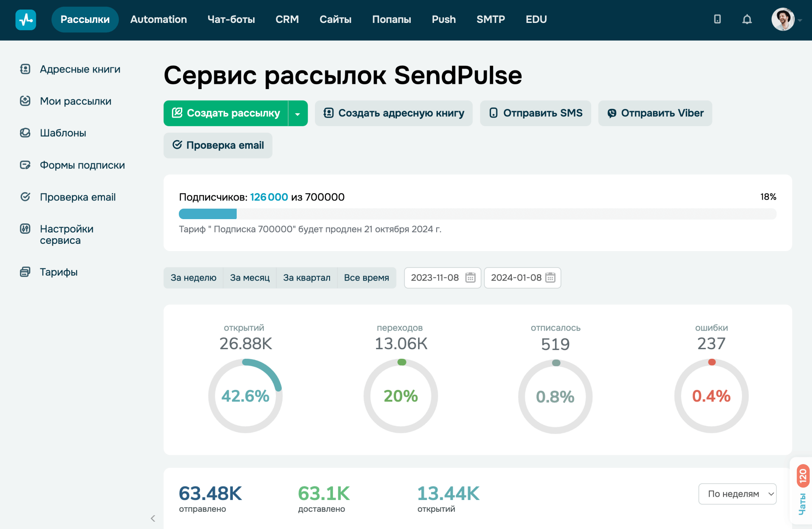Open the notifications bell icon
Image resolution: width=812 pixels, height=529 pixels.
747,19
